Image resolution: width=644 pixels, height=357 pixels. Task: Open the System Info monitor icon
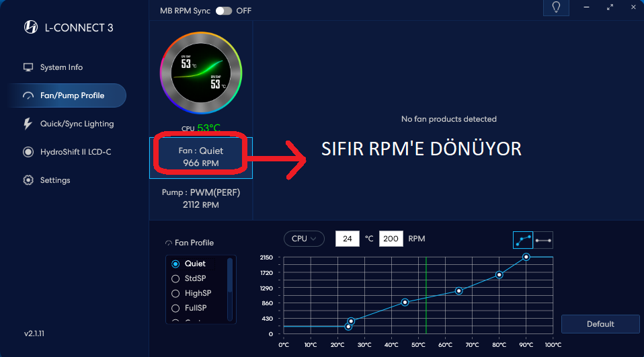[x=28, y=67]
